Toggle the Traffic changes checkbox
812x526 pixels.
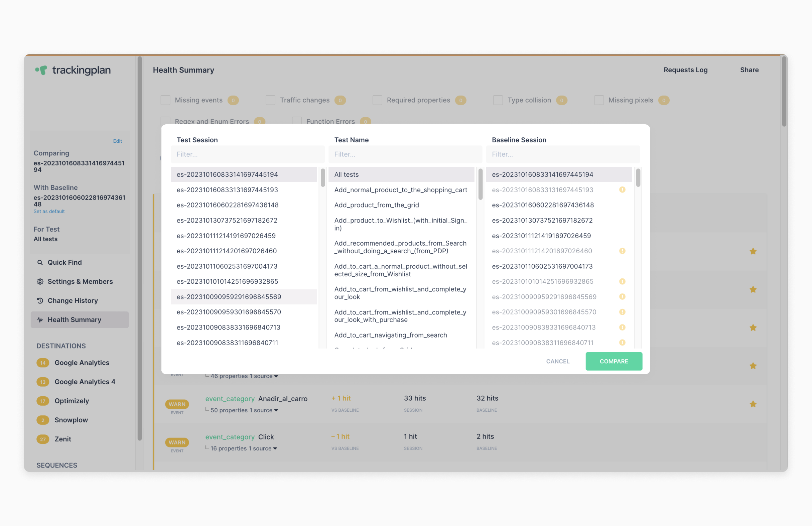point(271,100)
